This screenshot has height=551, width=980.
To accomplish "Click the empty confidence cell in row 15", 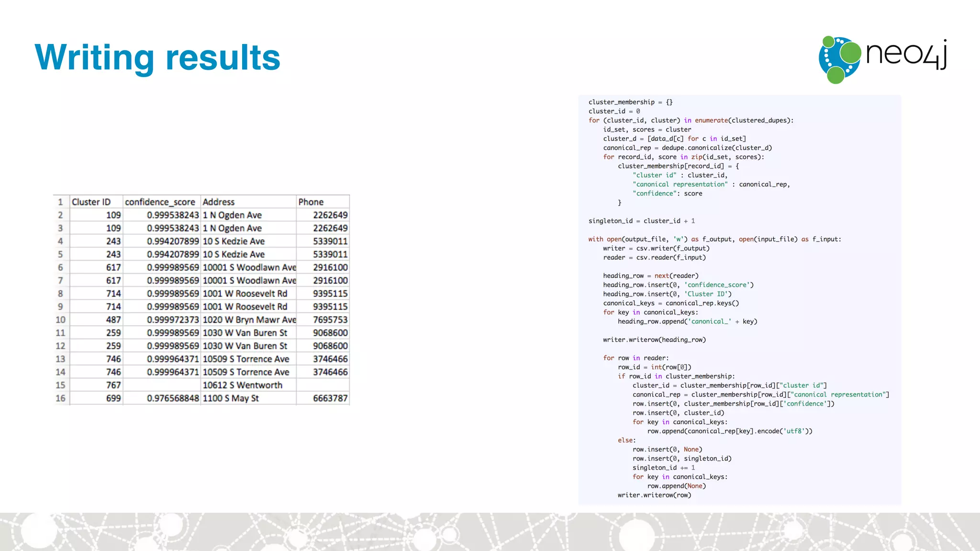I will click(x=162, y=385).
